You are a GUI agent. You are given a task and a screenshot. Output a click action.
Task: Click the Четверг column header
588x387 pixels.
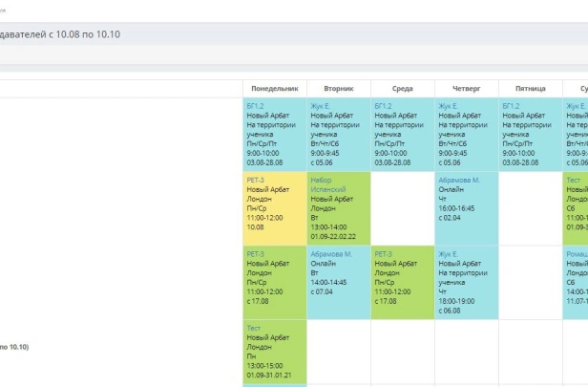coord(466,88)
